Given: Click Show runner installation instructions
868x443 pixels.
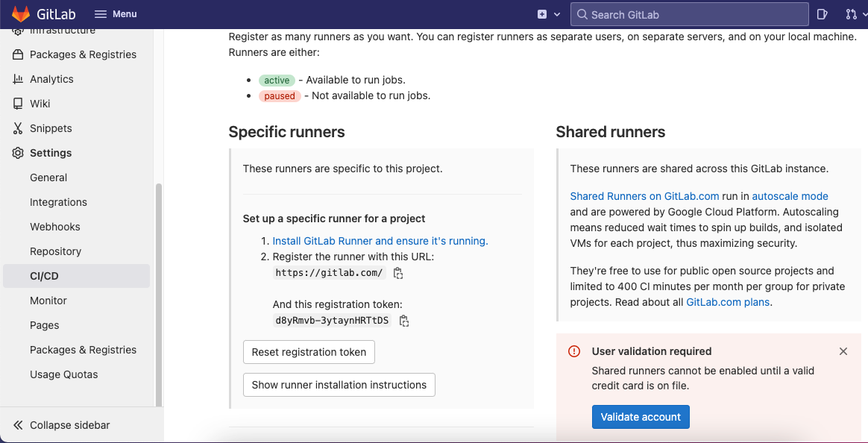Looking at the screenshot, I should point(339,385).
